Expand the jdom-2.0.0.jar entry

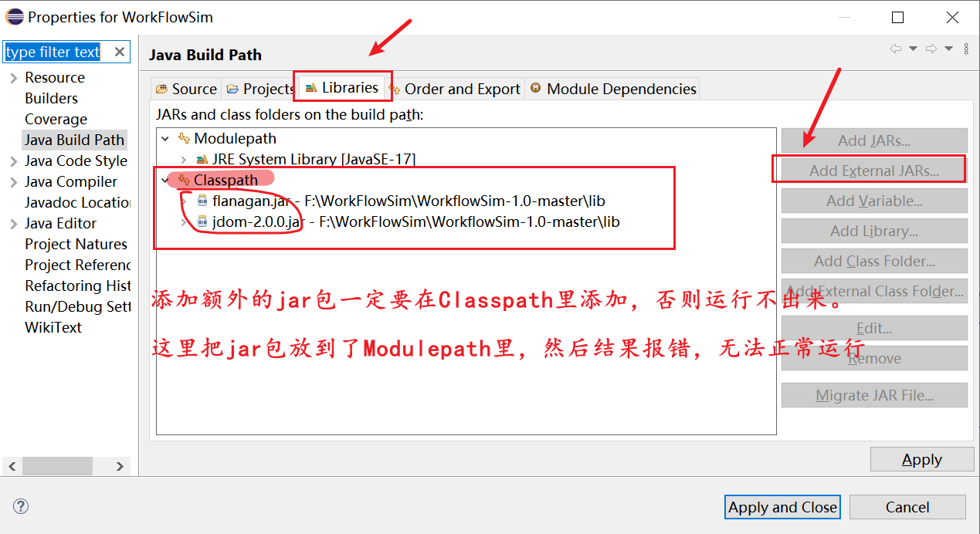(x=183, y=221)
